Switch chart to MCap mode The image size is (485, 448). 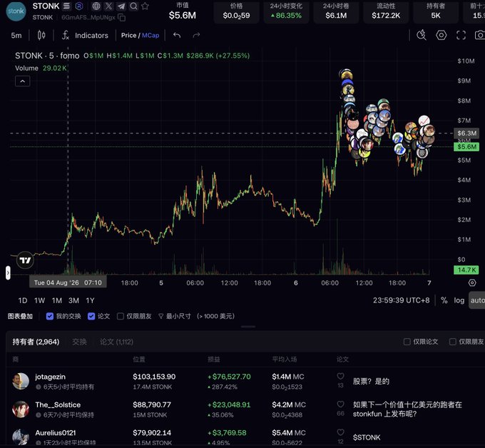coord(150,35)
